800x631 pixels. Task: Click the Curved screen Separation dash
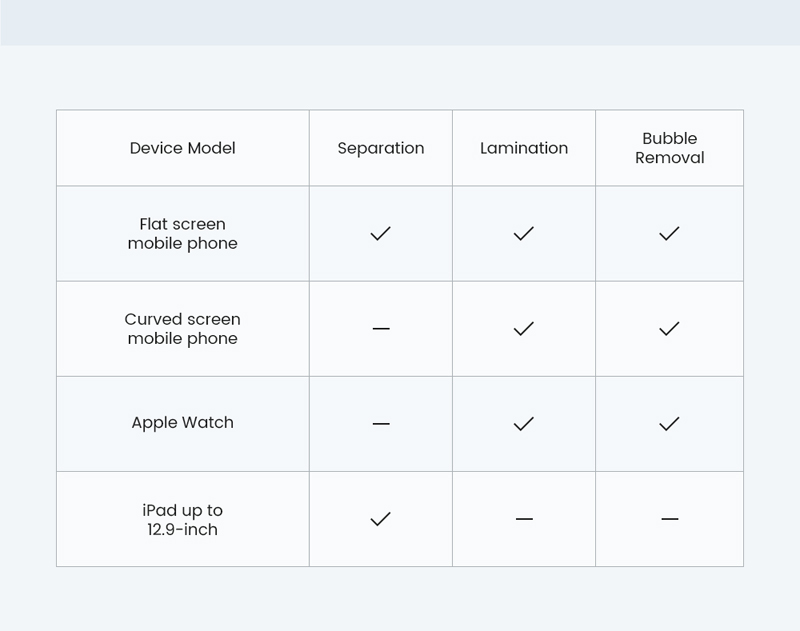click(381, 329)
